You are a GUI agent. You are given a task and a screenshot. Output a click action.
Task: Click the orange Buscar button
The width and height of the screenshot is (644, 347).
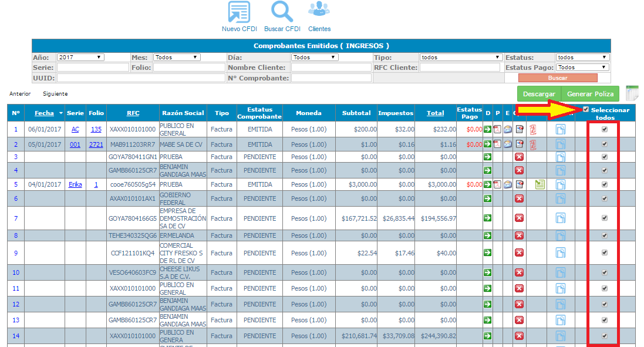[558, 78]
